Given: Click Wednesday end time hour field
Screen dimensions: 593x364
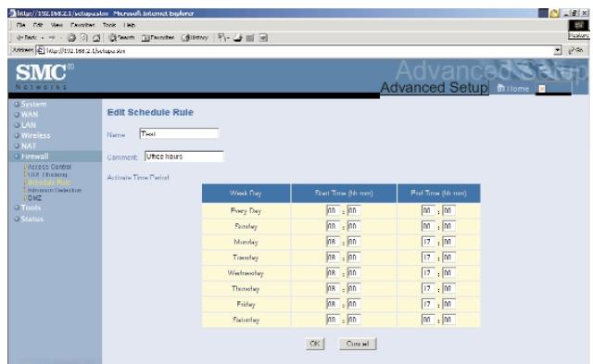Looking at the screenshot, I should [x=428, y=273].
